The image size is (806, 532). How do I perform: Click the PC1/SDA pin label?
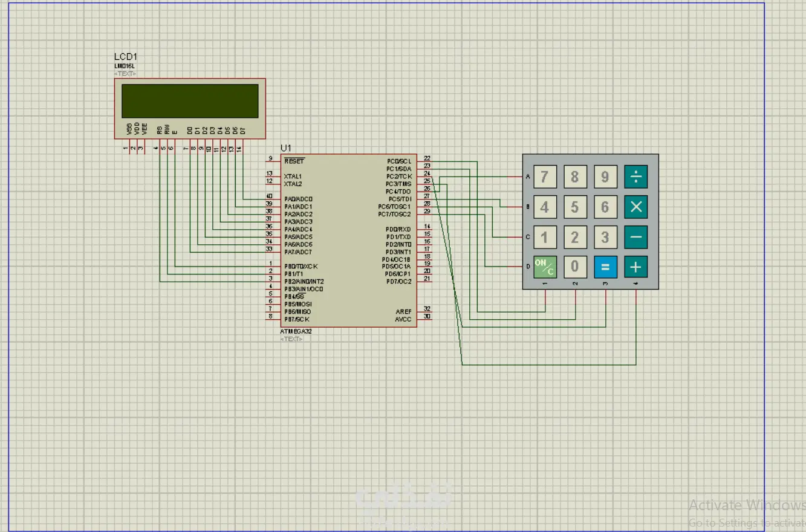398,169
